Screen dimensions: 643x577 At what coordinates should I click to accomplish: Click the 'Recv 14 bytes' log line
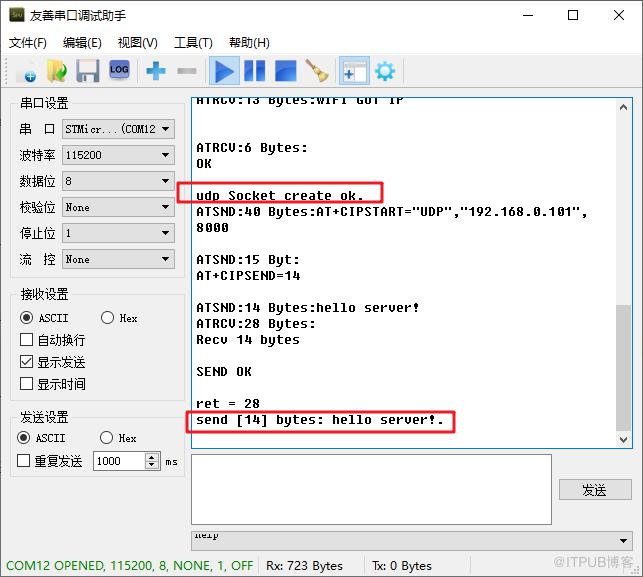coord(248,340)
